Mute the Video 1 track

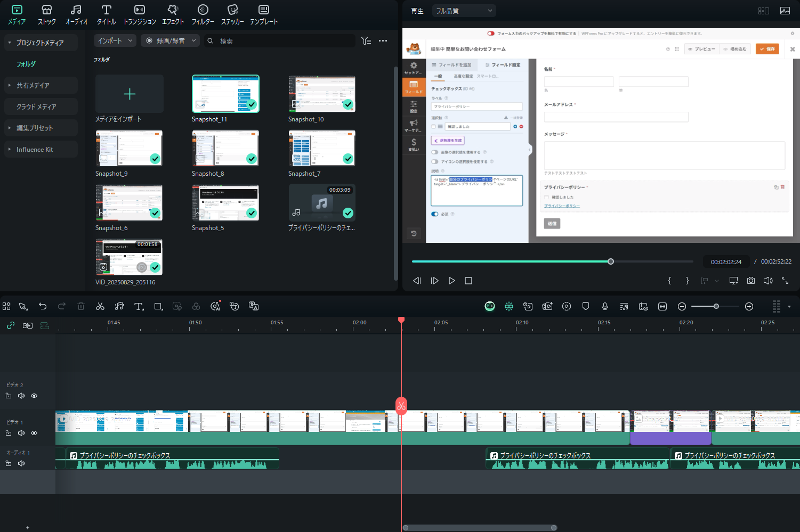click(x=21, y=433)
